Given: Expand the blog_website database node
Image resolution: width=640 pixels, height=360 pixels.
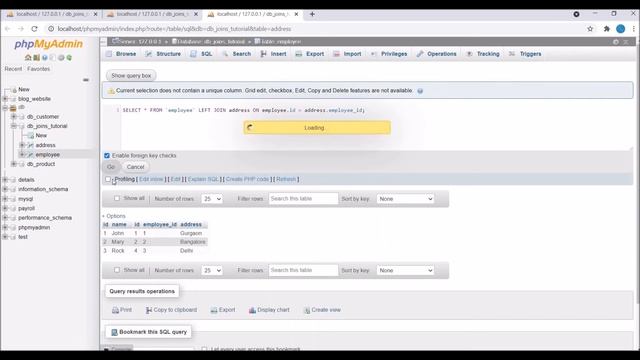Looking at the screenshot, I should pyautogui.click(x=5, y=99).
